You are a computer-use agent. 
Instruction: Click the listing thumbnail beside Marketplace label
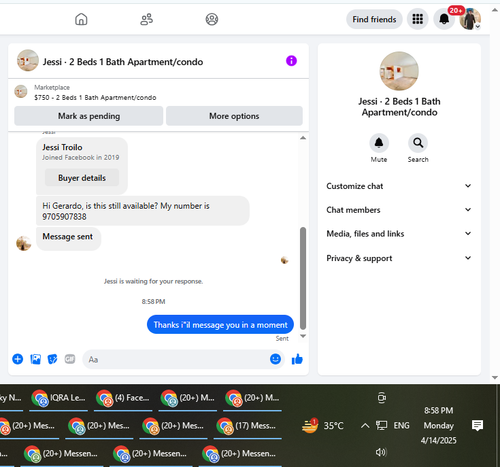tap(21, 91)
